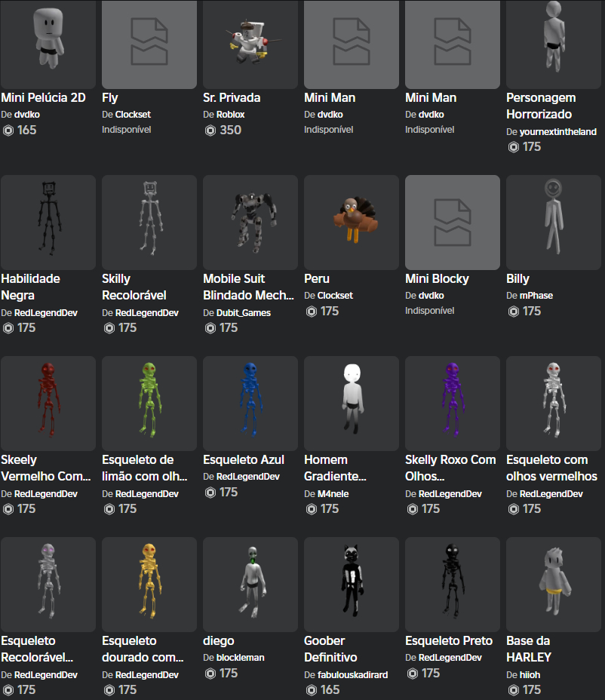Viewport: 605px width, 700px height.
Task: Open the Esqueleto Preto title link
Action: click(x=449, y=641)
